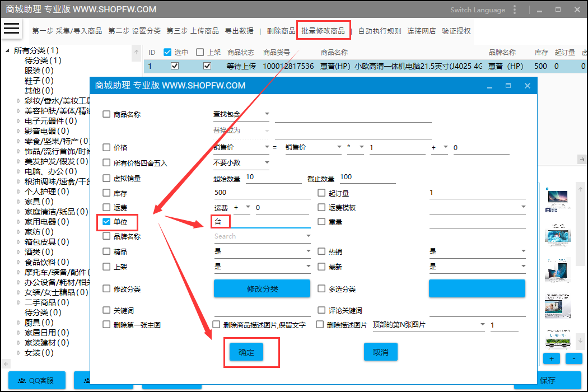588x392 pixels.
Task: Maximize the batch edit dialog window
Action: 508,86
